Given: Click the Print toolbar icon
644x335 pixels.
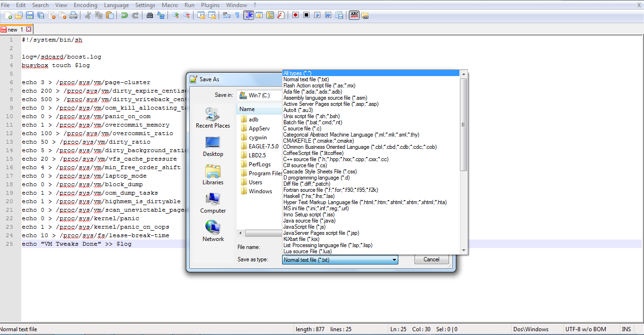Looking at the screenshot, I should click(x=73, y=15).
